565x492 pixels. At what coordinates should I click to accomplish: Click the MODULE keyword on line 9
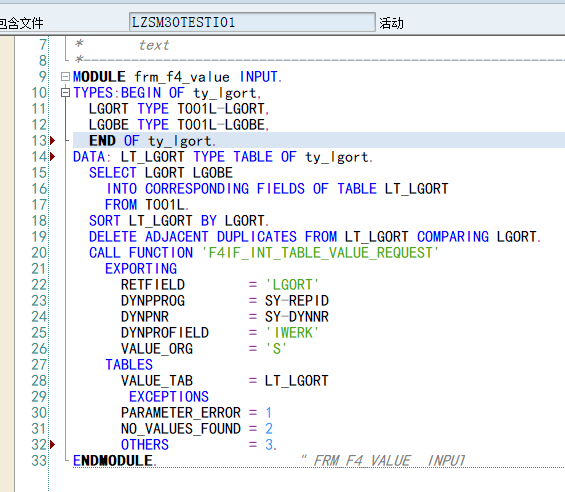click(x=99, y=77)
